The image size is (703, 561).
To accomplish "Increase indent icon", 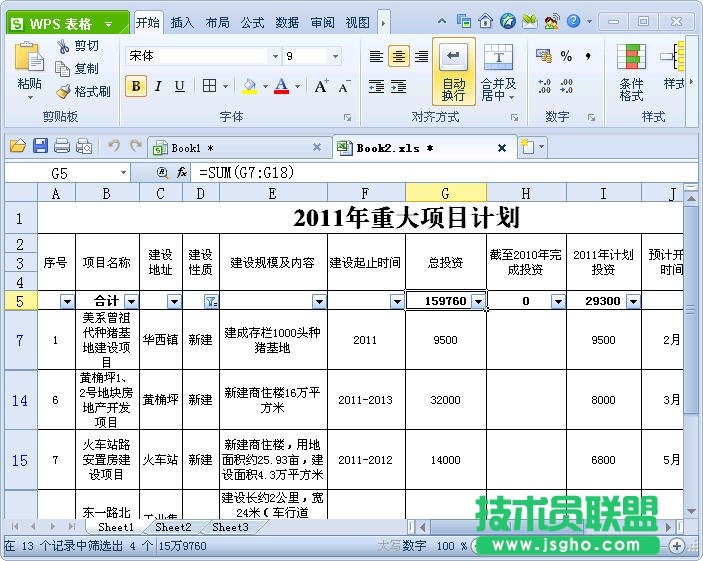I will click(399, 86).
